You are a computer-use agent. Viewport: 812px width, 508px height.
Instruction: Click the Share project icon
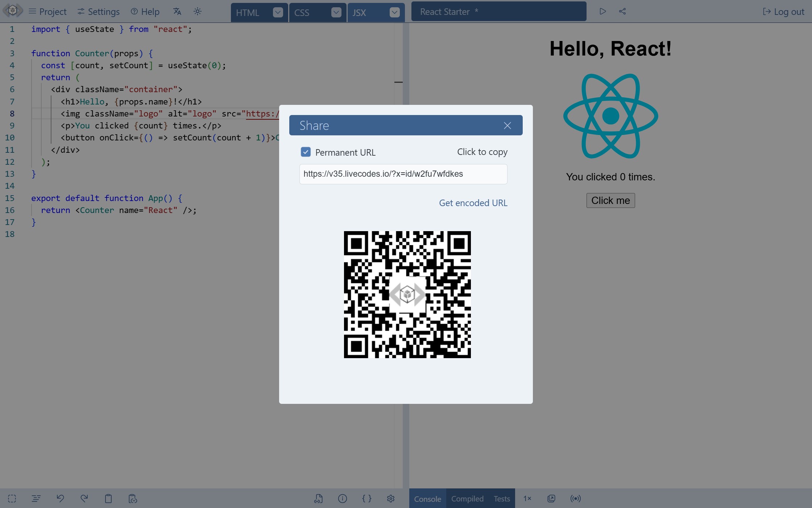coord(622,11)
